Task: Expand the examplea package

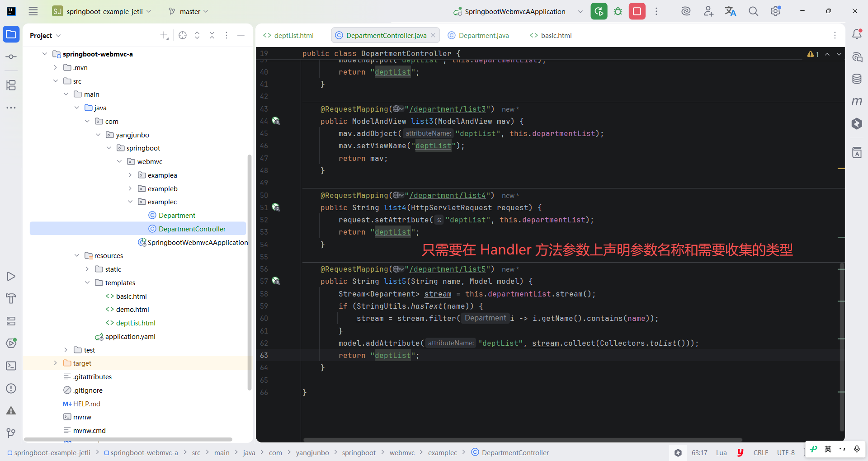Action: tap(130, 175)
